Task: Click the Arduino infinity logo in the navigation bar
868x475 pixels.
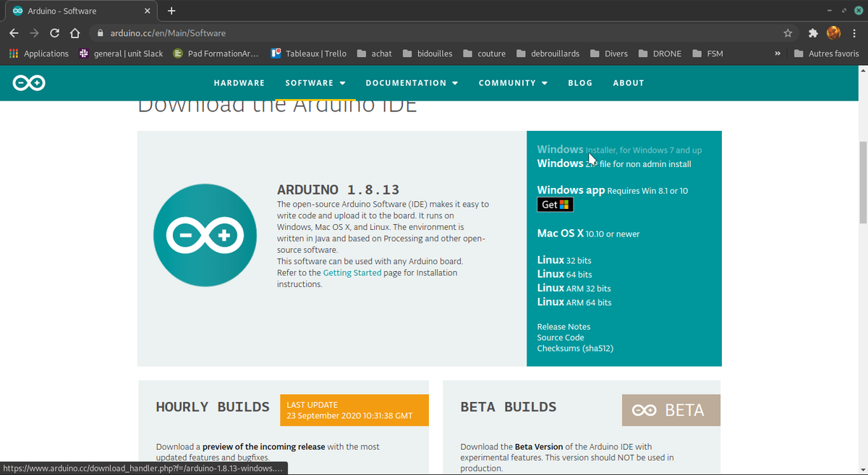Action: pyautogui.click(x=29, y=82)
